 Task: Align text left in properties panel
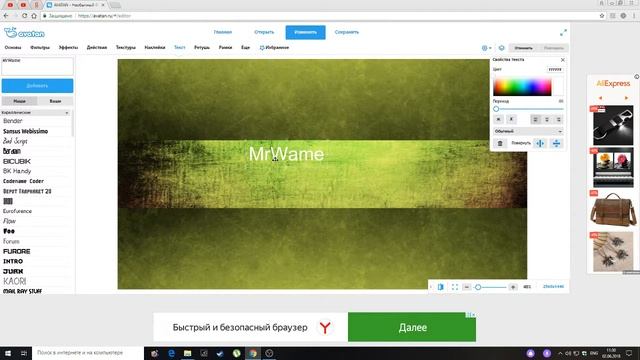pos(536,119)
